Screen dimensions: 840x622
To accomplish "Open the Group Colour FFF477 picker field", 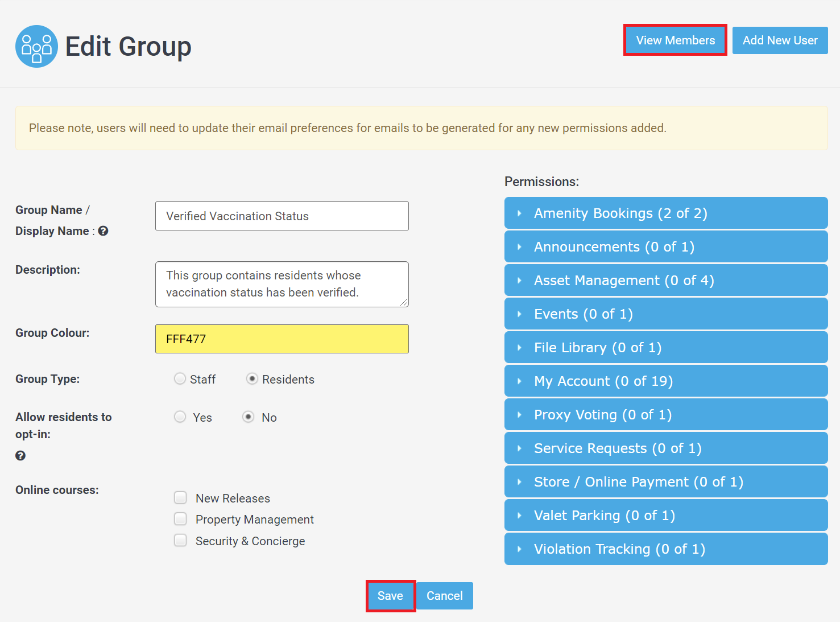I will [x=282, y=339].
